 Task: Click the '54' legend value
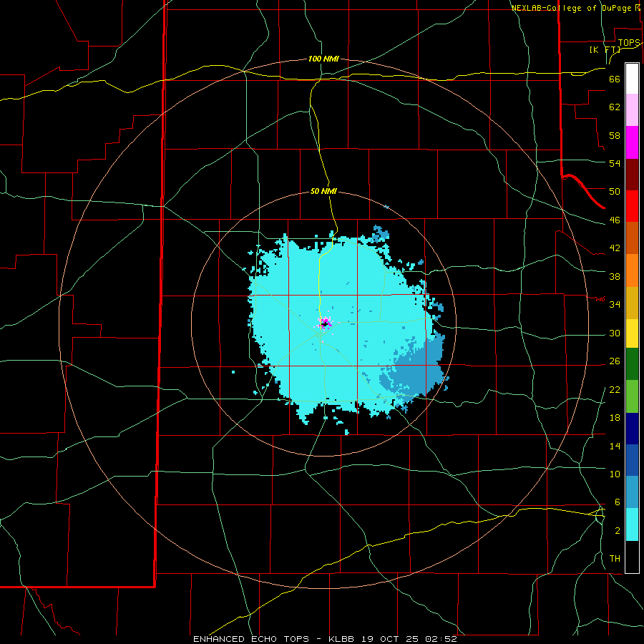click(615, 163)
